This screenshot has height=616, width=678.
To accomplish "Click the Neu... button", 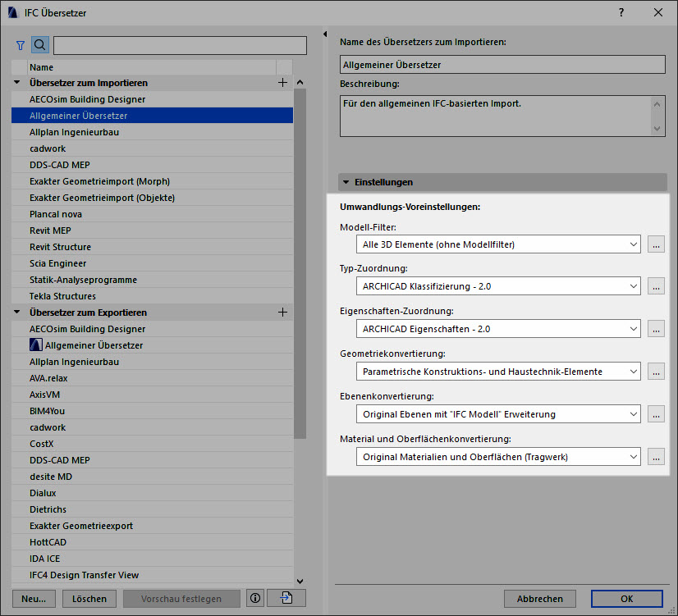I will [x=34, y=598].
